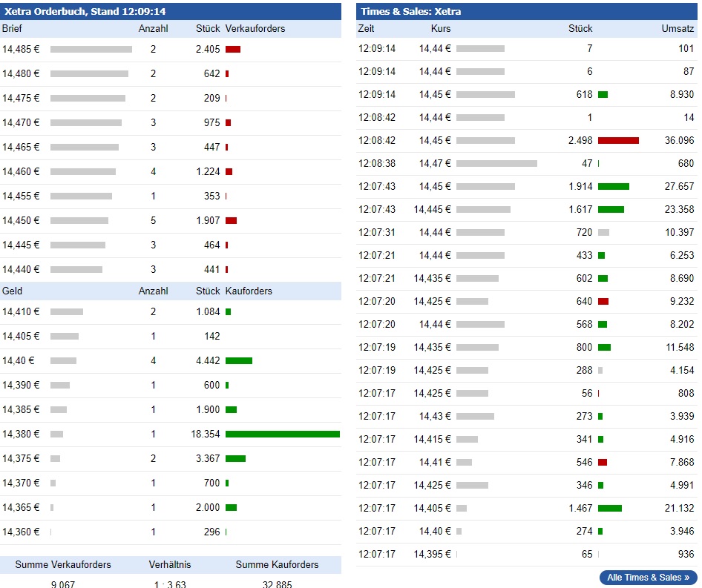This screenshot has width=702, height=588.
Task: Click the Stück value 2.405 in Brief
Action: pos(208,49)
